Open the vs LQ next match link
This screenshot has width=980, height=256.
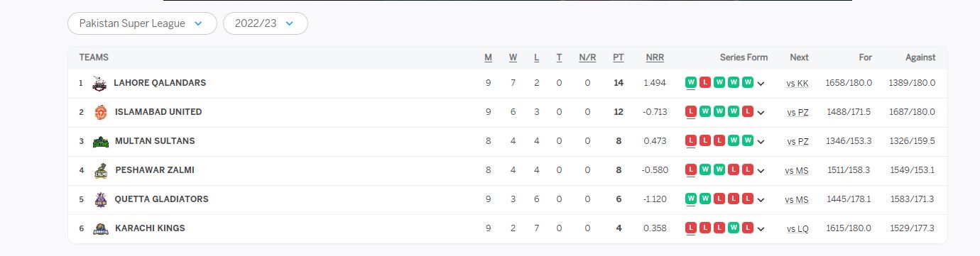(797, 229)
